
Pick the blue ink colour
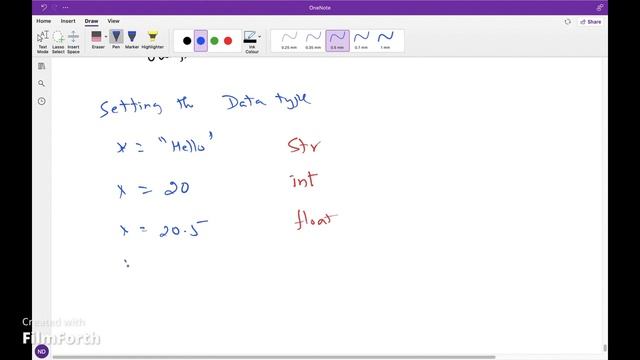(x=201, y=41)
